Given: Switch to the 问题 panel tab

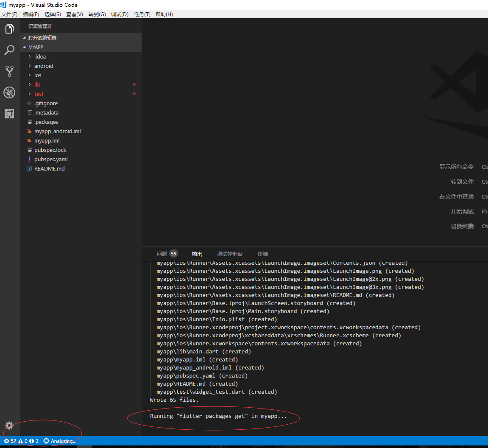Looking at the screenshot, I should tap(162, 254).
